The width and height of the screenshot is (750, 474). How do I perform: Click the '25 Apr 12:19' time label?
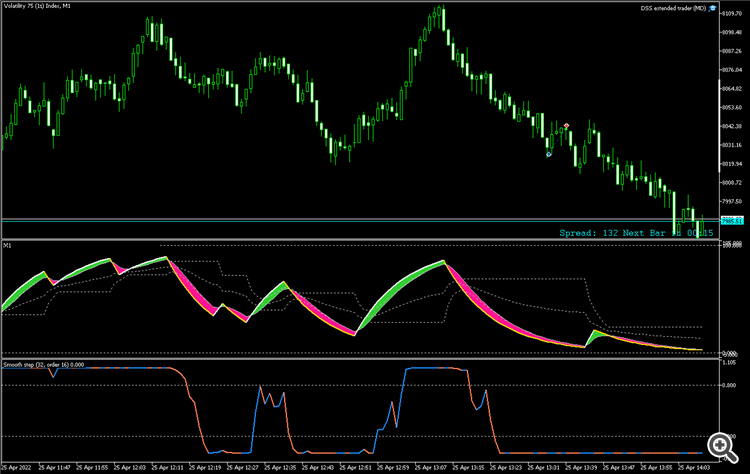click(x=205, y=467)
